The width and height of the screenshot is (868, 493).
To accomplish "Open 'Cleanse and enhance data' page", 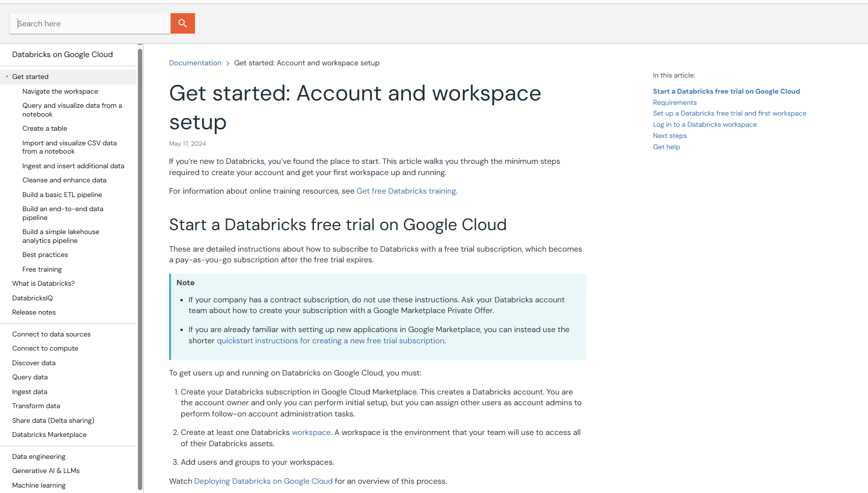I will pyautogui.click(x=64, y=180).
